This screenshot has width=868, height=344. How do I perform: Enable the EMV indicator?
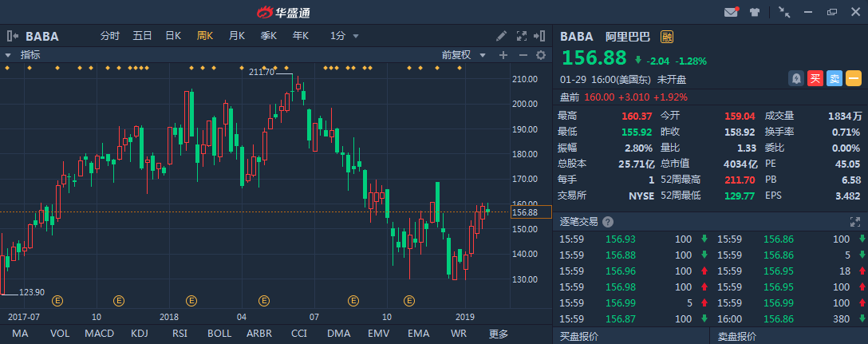coord(379,334)
